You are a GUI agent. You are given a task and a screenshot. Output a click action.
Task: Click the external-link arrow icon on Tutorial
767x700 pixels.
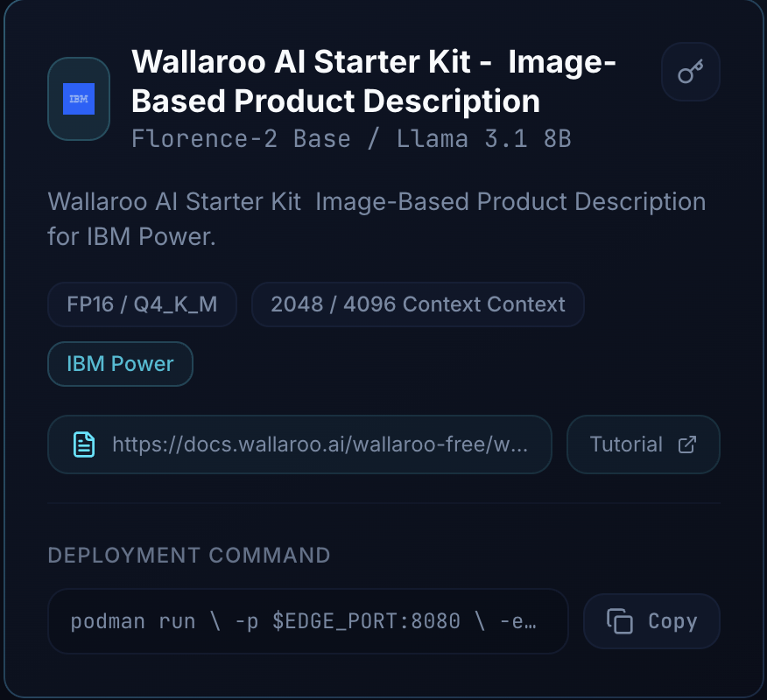pyautogui.click(x=687, y=444)
